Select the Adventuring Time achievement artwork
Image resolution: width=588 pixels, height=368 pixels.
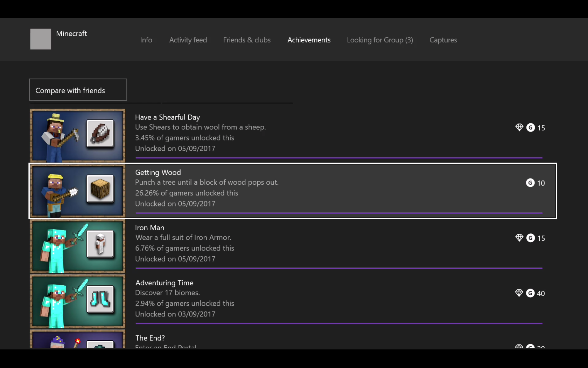[77, 301]
